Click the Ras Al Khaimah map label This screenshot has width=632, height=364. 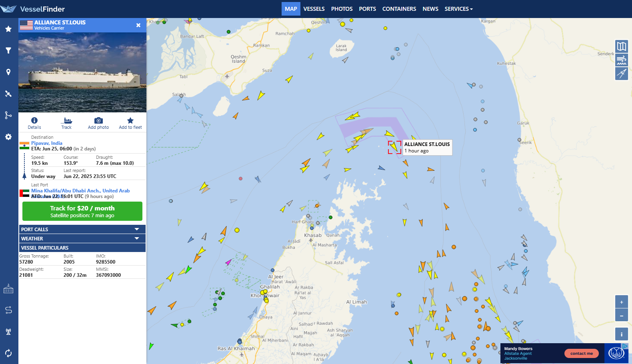point(236,348)
